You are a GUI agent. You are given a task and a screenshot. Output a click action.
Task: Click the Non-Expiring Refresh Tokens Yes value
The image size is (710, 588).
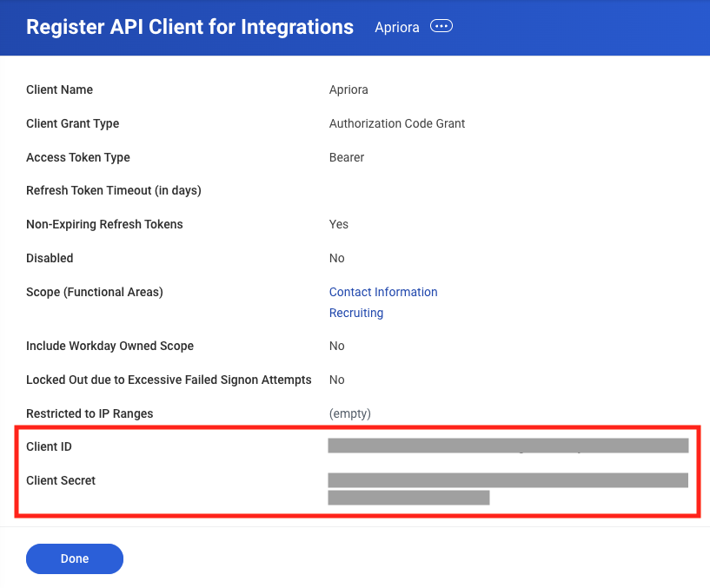(x=338, y=225)
